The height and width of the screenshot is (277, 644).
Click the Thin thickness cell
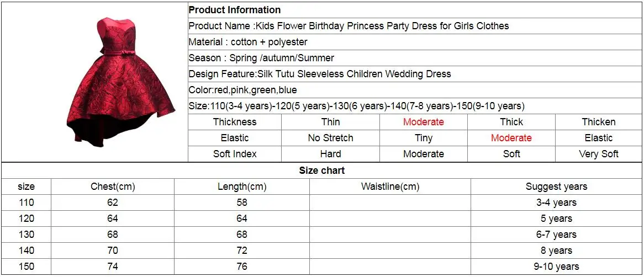[x=331, y=122]
